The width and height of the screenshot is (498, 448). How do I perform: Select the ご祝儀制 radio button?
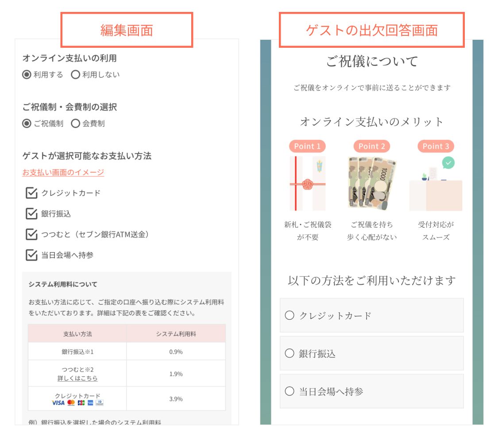tap(27, 123)
